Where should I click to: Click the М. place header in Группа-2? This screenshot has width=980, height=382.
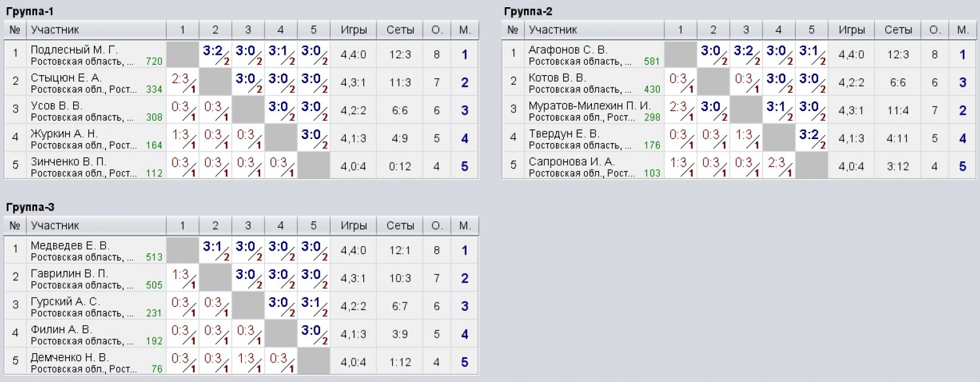click(962, 29)
